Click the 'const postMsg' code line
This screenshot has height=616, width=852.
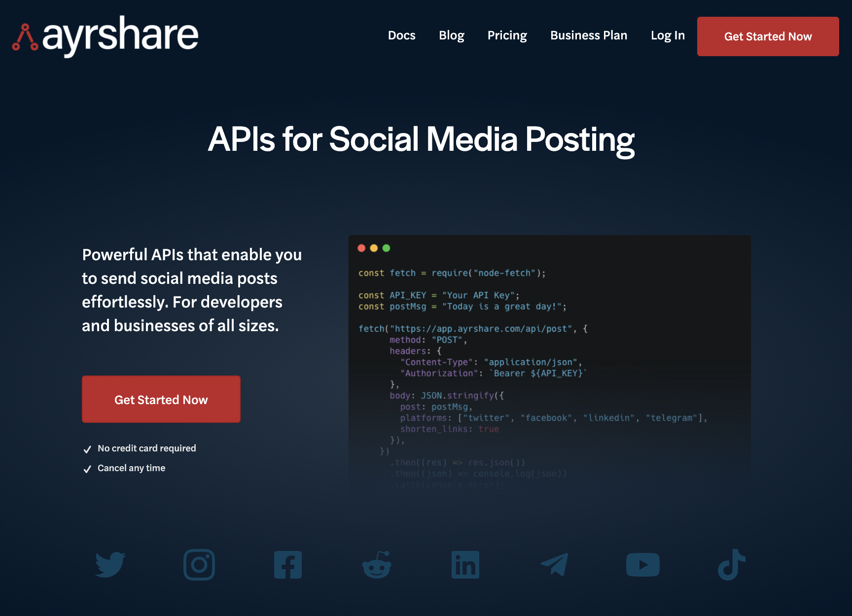coord(462,307)
